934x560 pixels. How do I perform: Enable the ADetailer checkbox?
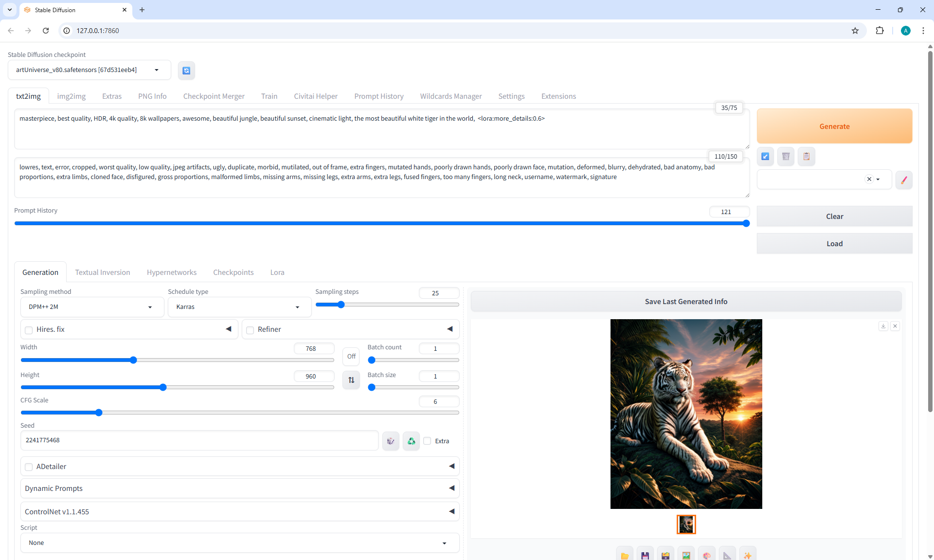(x=29, y=467)
